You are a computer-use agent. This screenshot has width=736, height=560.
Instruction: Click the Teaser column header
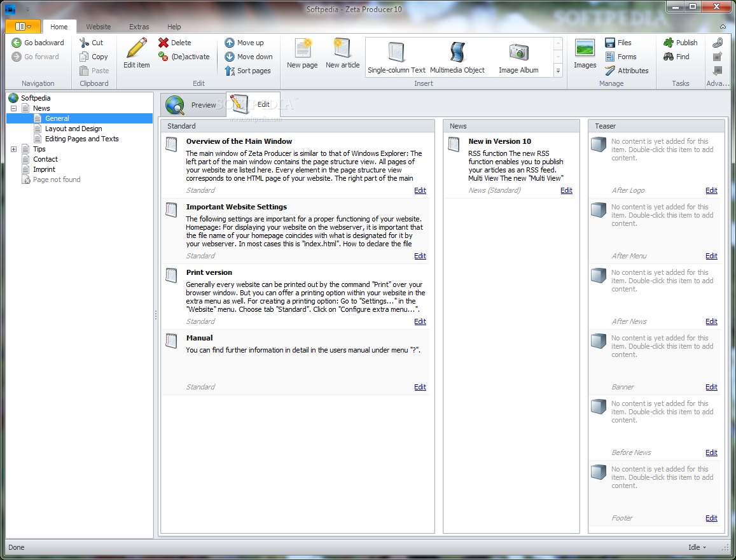pyautogui.click(x=656, y=126)
